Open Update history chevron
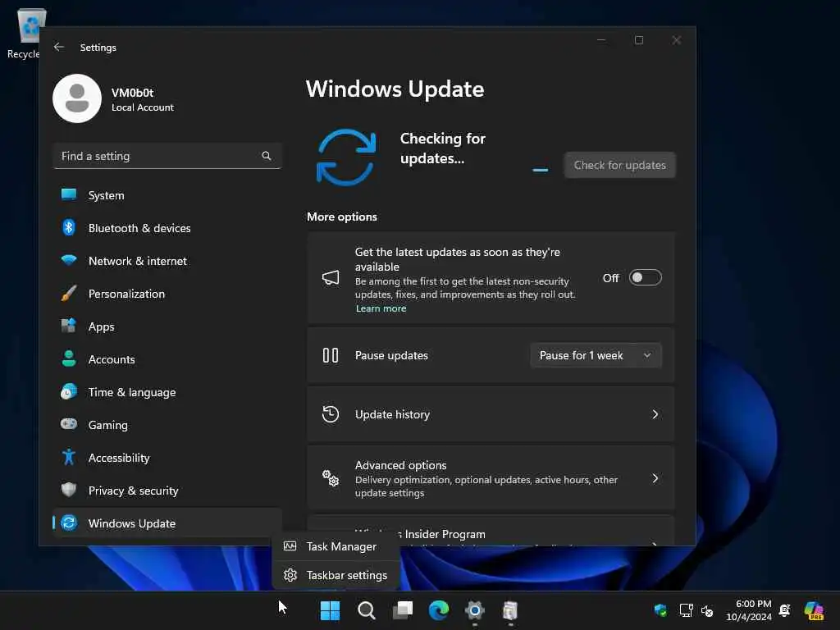Viewport: 840px width, 630px height. 655,414
